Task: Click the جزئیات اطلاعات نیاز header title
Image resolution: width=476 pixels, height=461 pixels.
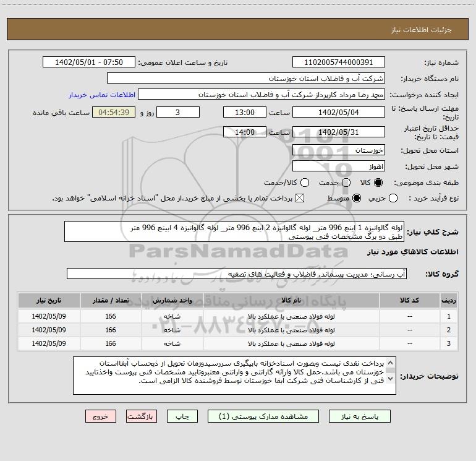Action: 422,30
